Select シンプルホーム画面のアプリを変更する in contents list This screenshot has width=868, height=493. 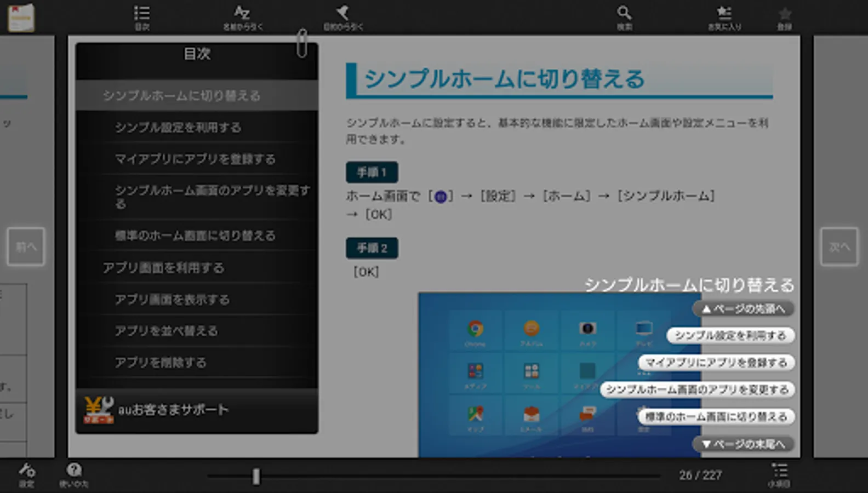[x=197, y=197]
